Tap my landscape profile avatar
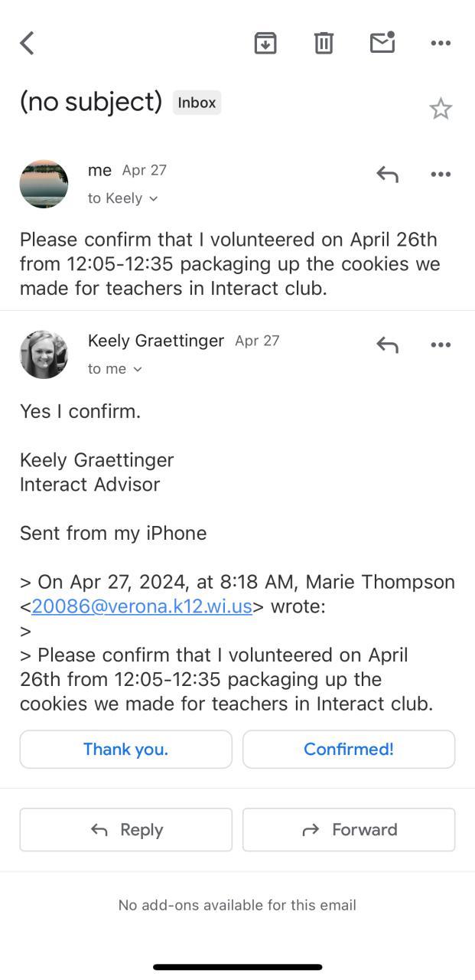This screenshot has height=980, width=475. [44, 184]
